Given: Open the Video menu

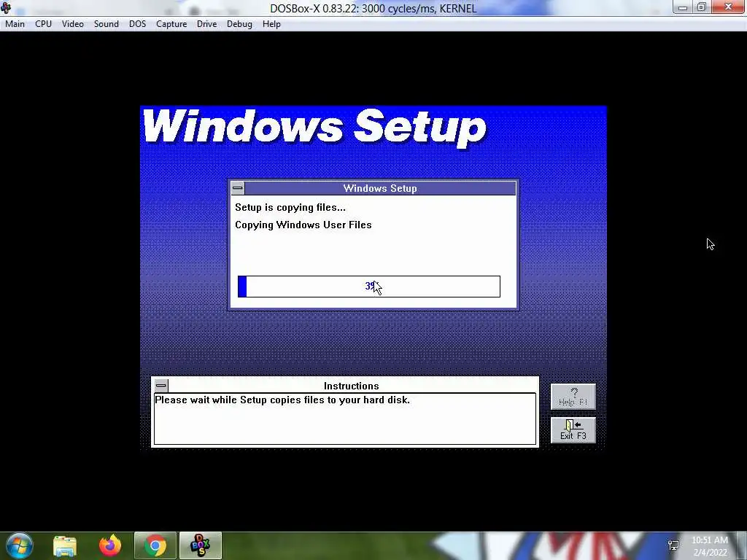Looking at the screenshot, I should coord(72,24).
